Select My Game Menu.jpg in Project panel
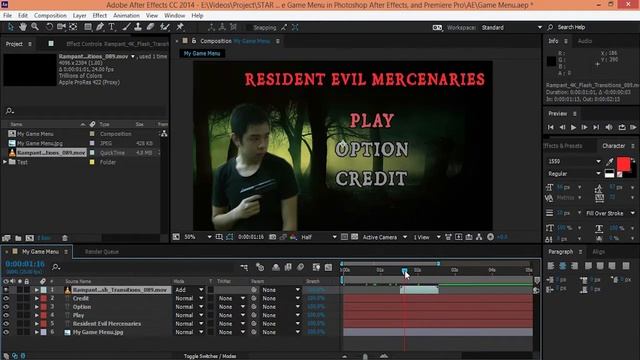This screenshot has width=640, height=360. coord(40,143)
